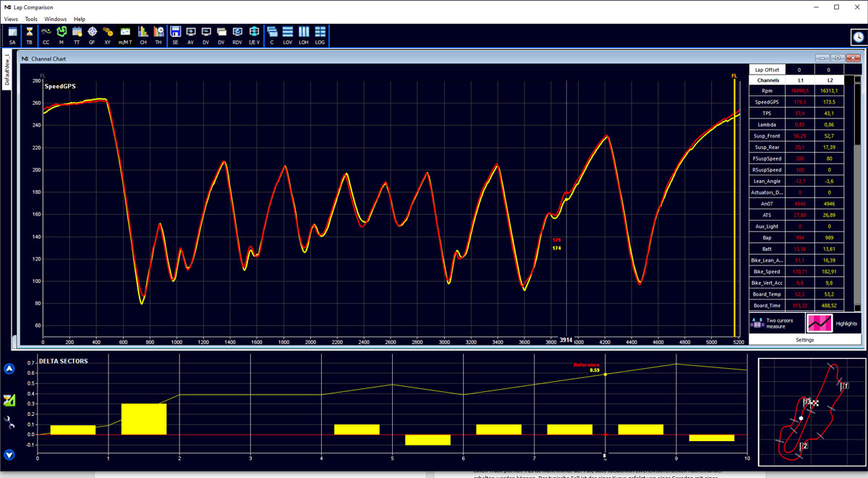The image size is (868, 478).
Task: Select the LOV layout icon
Action: click(x=287, y=35)
